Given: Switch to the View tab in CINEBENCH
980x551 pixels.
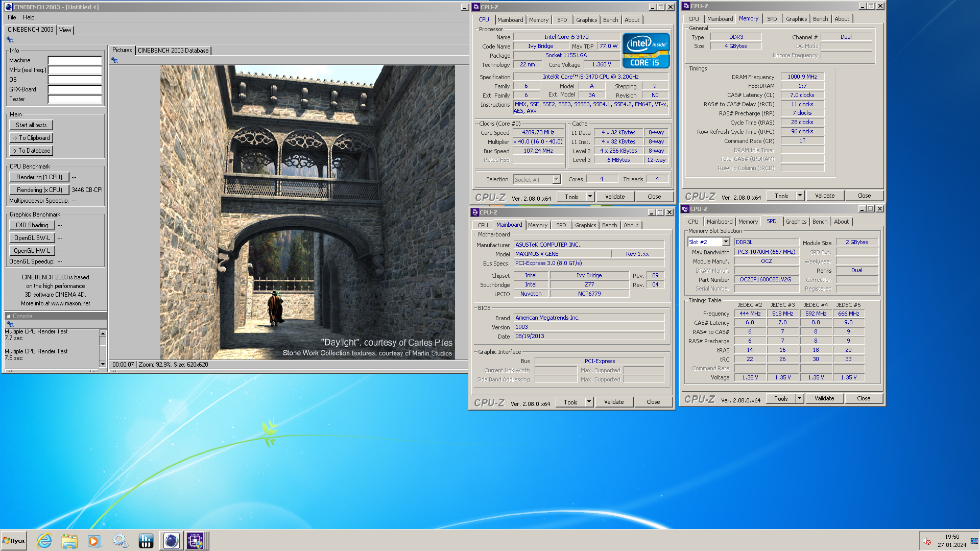Looking at the screenshot, I should 65,30.
